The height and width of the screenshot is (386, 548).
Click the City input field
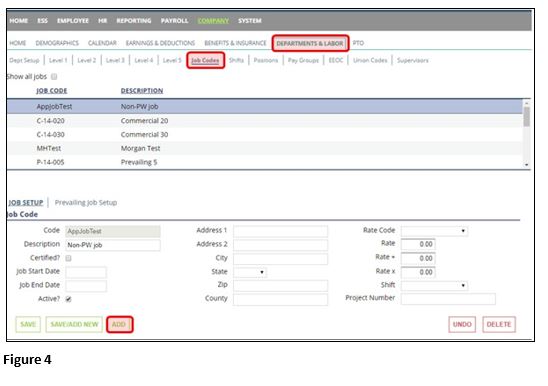280,259
